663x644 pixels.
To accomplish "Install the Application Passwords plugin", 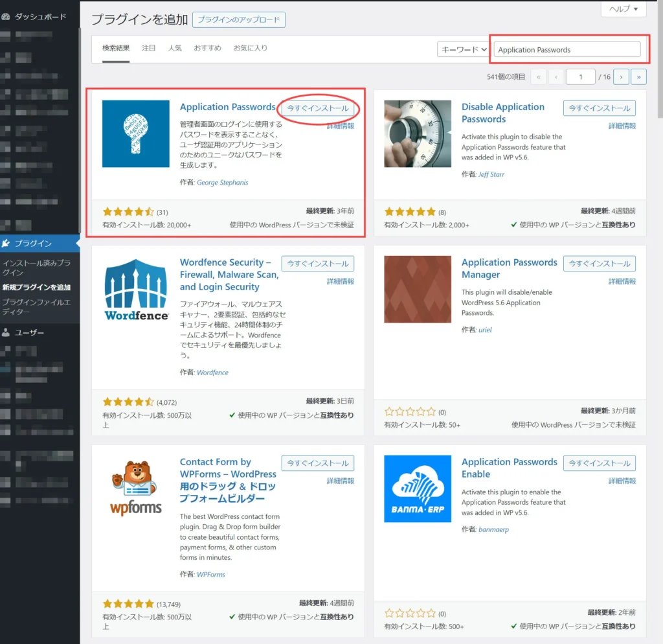I will coord(317,108).
